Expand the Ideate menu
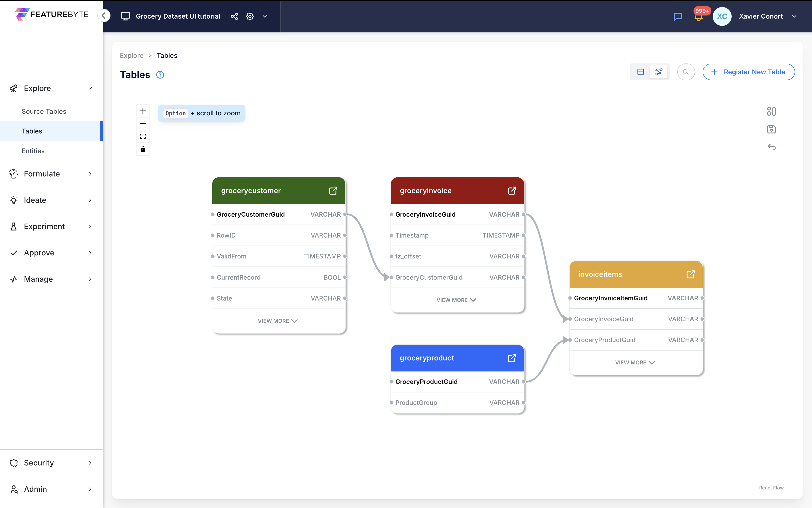This screenshot has height=508, width=812. (x=51, y=200)
